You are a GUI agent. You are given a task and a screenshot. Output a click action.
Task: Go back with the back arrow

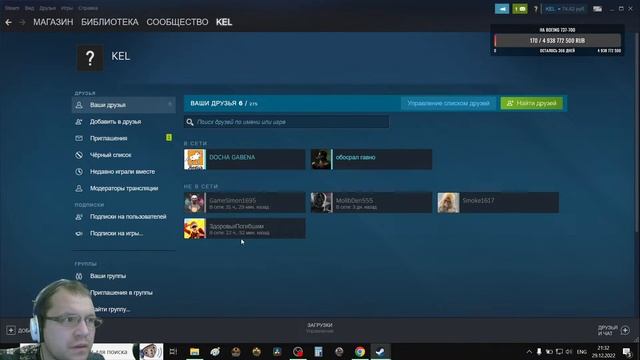pyautogui.click(x=8, y=22)
